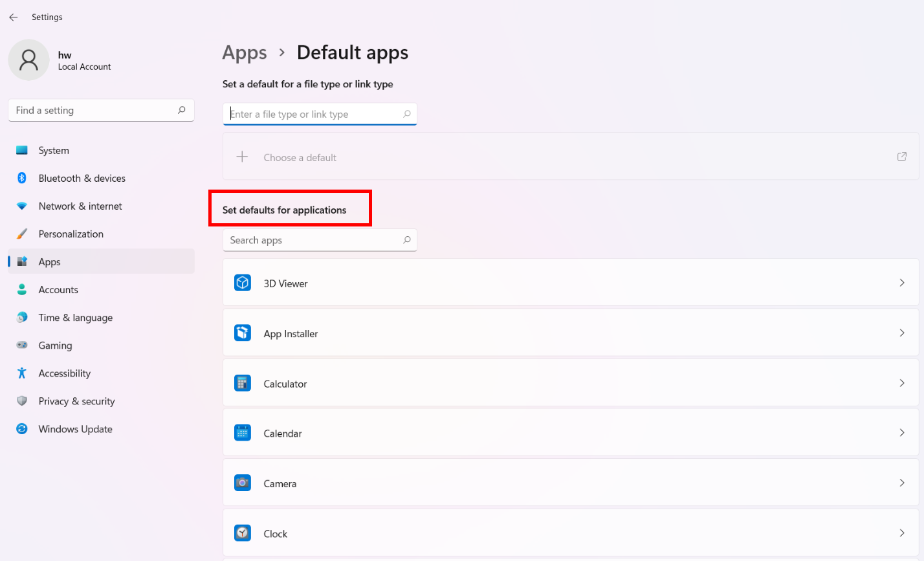Click the Windows Update sync icon
This screenshot has width=924, height=561.
click(x=22, y=428)
